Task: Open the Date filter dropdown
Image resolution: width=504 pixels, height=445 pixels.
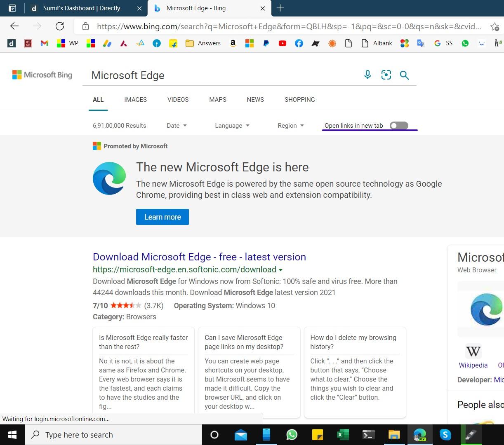Action: (176, 125)
